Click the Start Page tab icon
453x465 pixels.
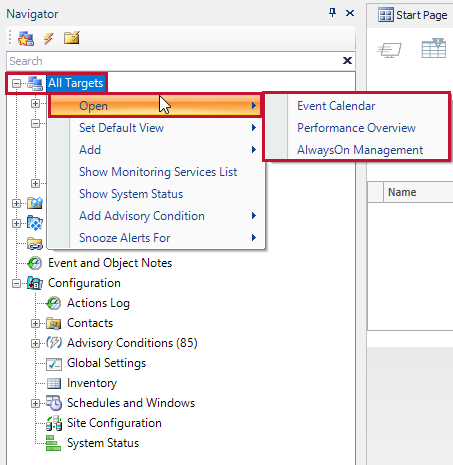click(x=386, y=15)
